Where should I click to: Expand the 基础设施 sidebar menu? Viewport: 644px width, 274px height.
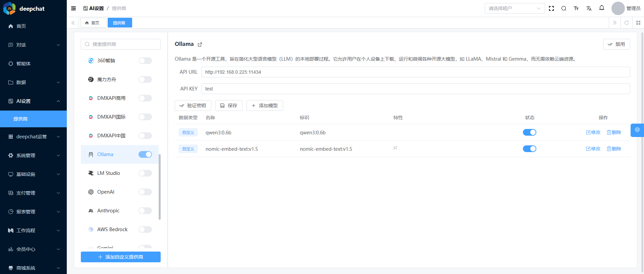tap(34, 174)
